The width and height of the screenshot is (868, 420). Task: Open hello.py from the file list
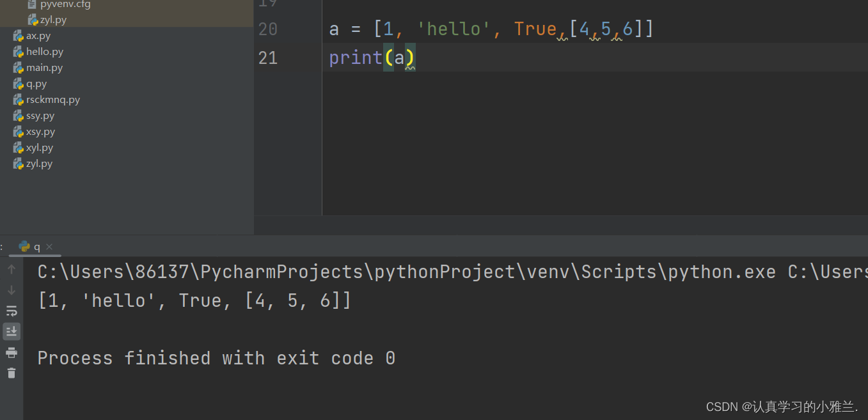[x=44, y=52]
